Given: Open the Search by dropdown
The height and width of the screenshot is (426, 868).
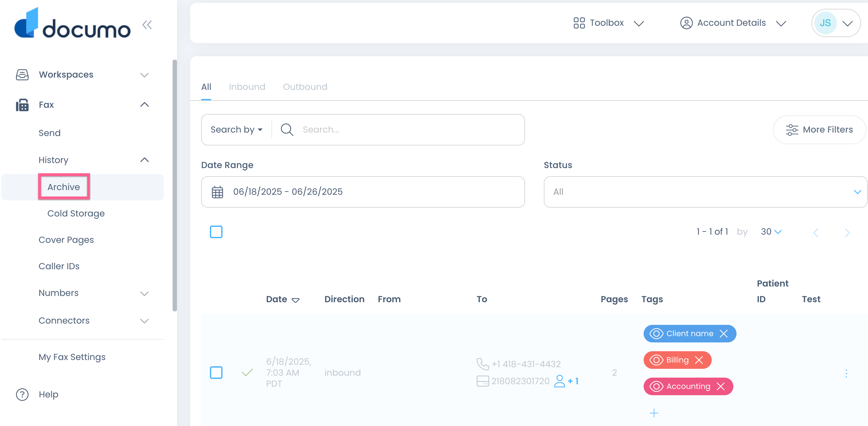Looking at the screenshot, I should (236, 129).
